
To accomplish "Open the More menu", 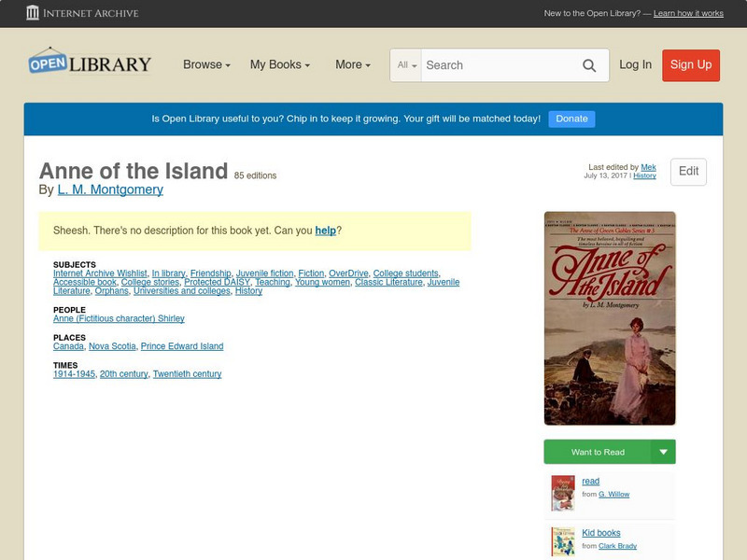I will [x=353, y=64].
